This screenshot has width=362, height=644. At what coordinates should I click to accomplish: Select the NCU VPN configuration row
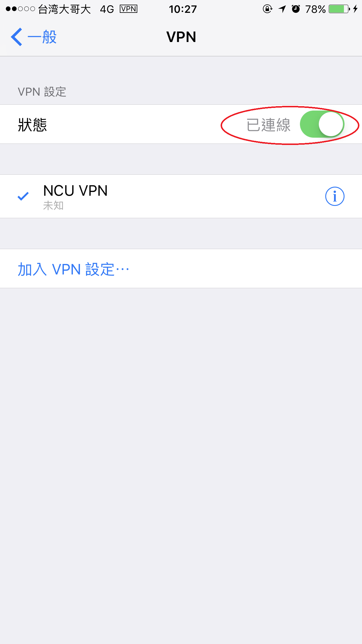tap(181, 196)
